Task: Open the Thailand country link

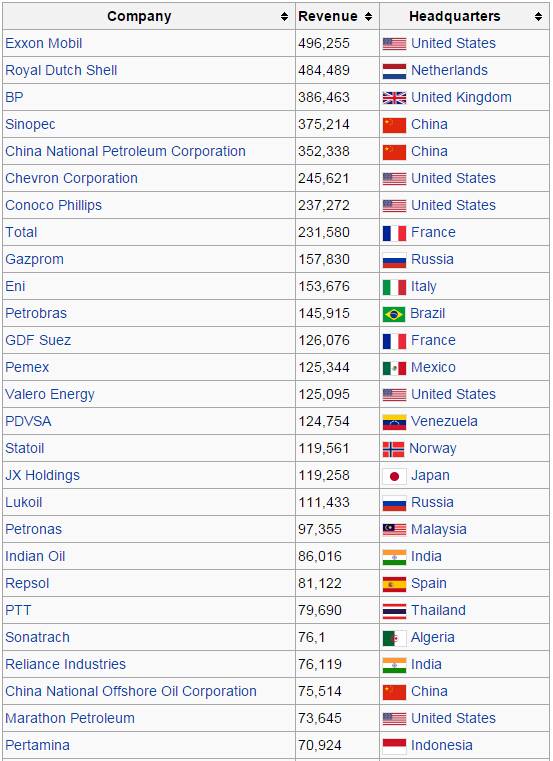Action: pos(438,610)
